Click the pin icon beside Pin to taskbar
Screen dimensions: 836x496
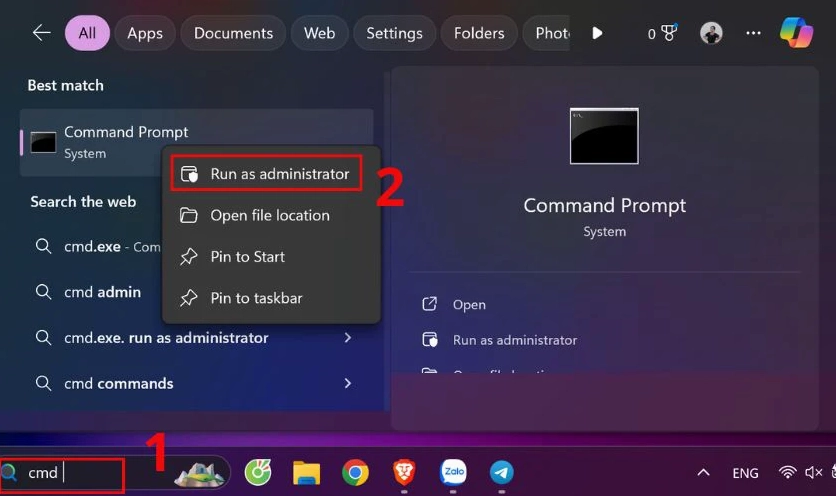pos(189,298)
